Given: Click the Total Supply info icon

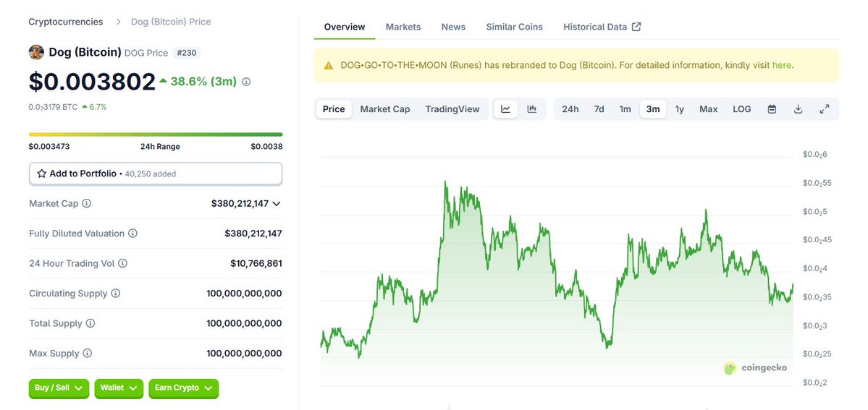Looking at the screenshot, I should pyautogui.click(x=90, y=323).
